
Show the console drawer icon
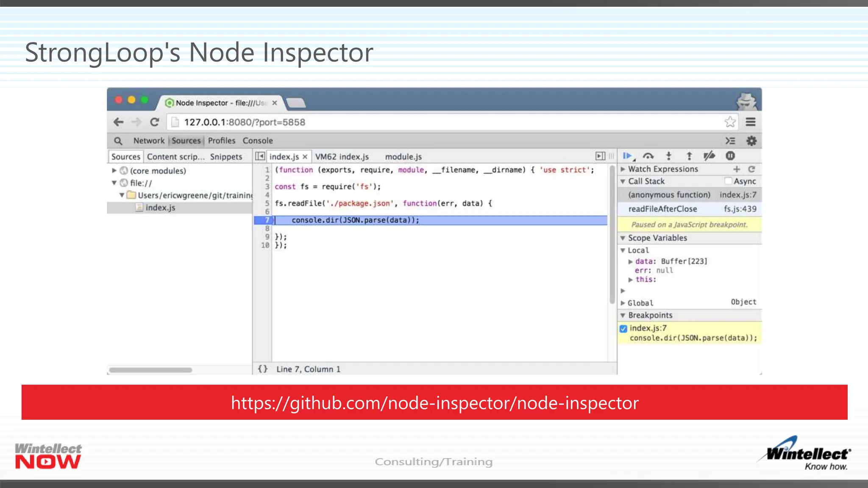(x=730, y=141)
